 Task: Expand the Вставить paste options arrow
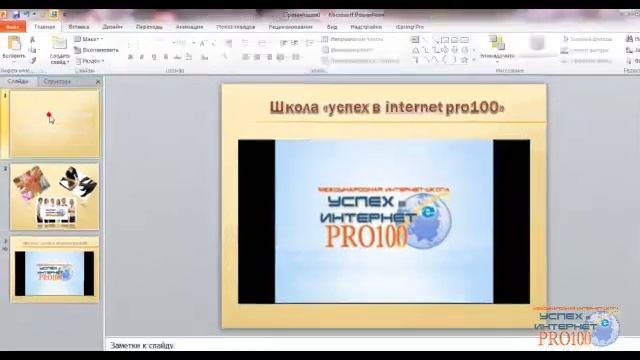coord(14,61)
